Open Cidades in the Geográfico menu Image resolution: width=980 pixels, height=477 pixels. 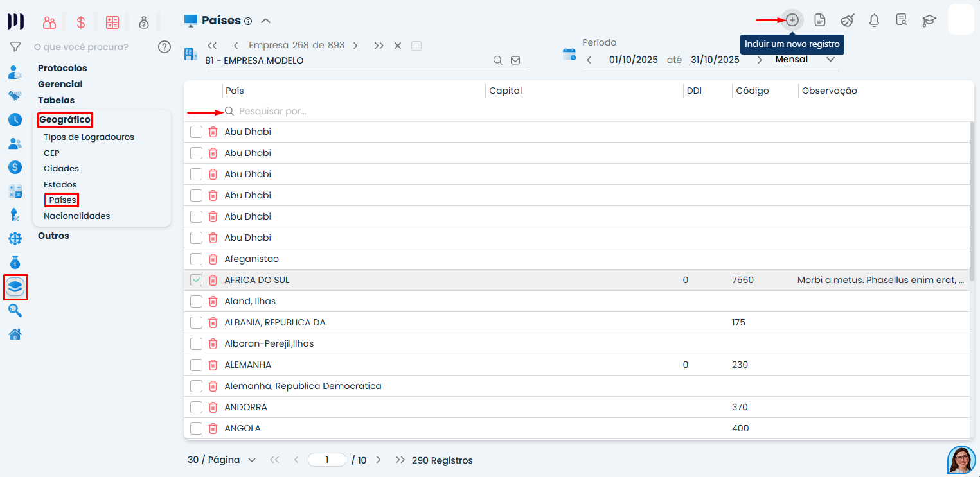point(61,169)
